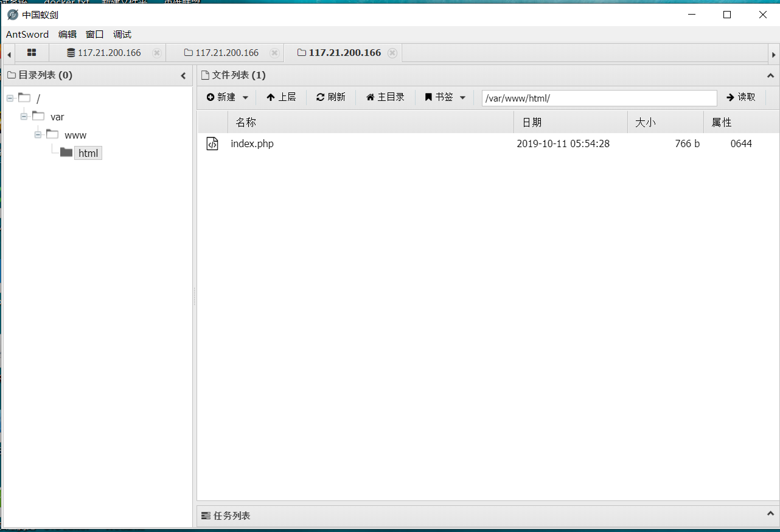Click the 文件列表 (1) panel title
780x532 pixels.
(x=239, y=75)
